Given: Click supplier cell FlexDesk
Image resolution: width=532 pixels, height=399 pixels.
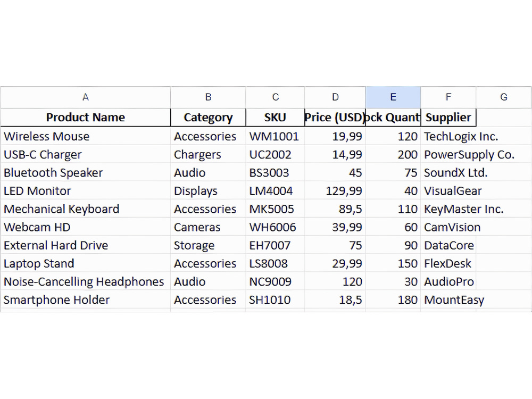Looking at the screenshot, I should (x=448, y=264).
